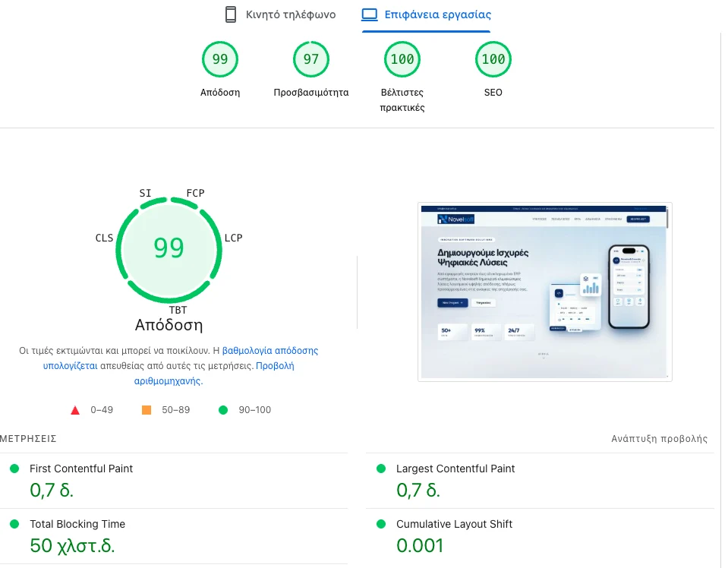Switch to the Κινητό τηλέφωνο tab
Viewport: 728px width, 568px height.
(x=280, y=15)
